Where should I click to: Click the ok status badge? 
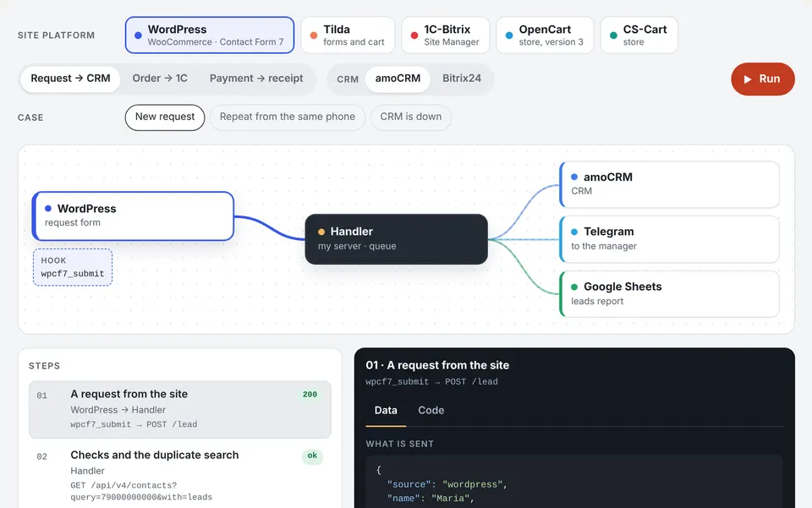pos(312,456)
